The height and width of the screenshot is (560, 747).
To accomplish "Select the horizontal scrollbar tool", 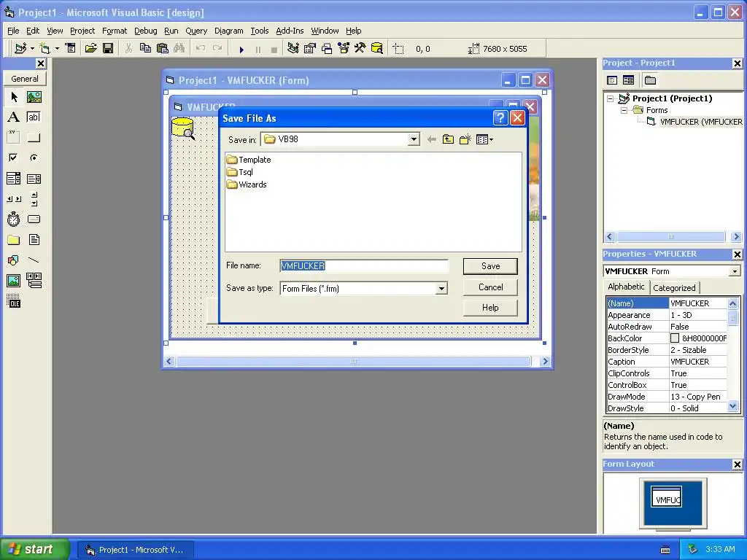I will [14, 199].
